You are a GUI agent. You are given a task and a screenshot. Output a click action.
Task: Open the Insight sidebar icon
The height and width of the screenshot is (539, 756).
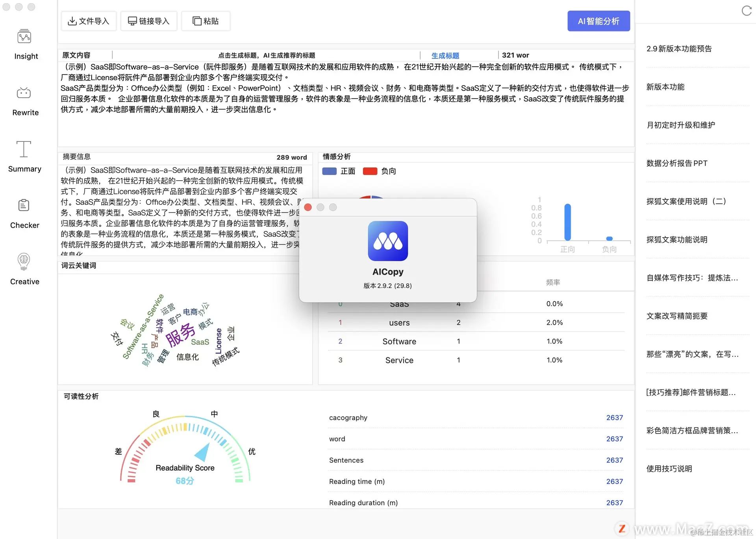click(24, 37)
